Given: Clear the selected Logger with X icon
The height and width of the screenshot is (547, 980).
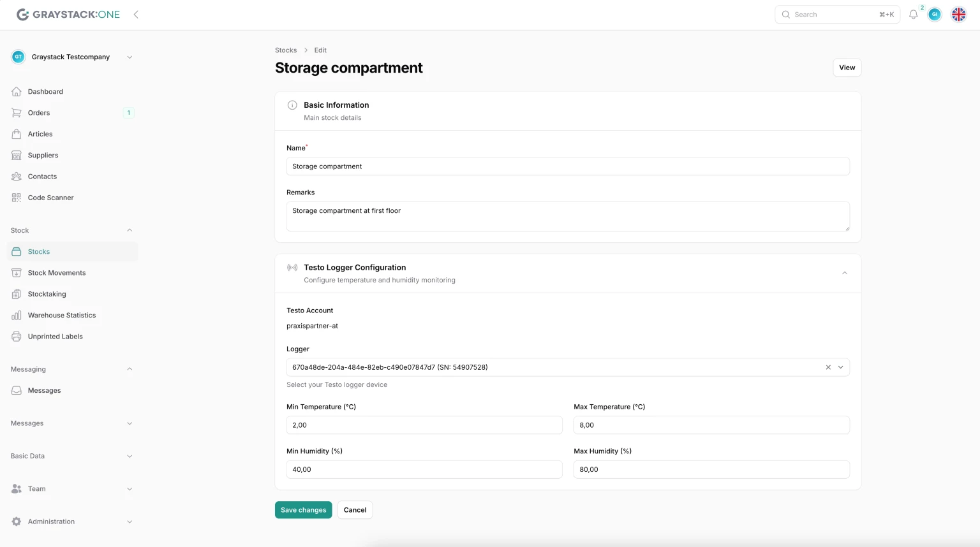Looking at the screenshot, I should click(828, 367).
